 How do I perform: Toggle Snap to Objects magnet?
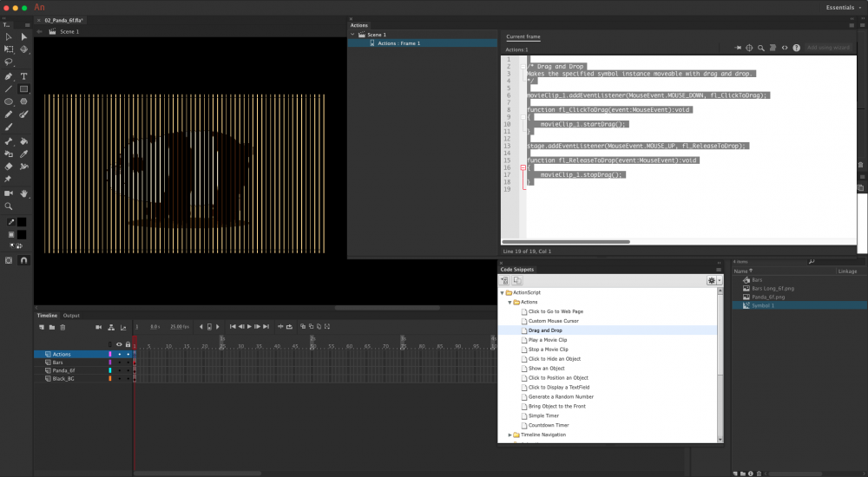23,260
